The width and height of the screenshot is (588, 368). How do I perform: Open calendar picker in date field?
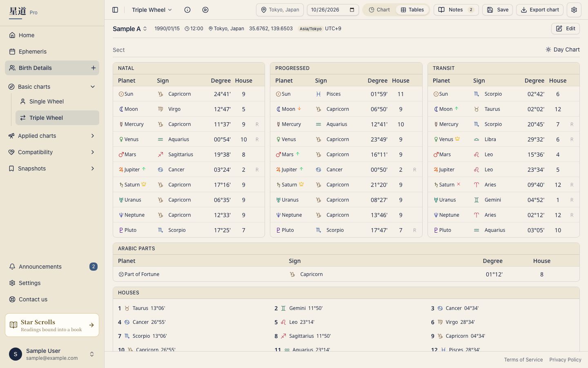(x=352, y=10)
